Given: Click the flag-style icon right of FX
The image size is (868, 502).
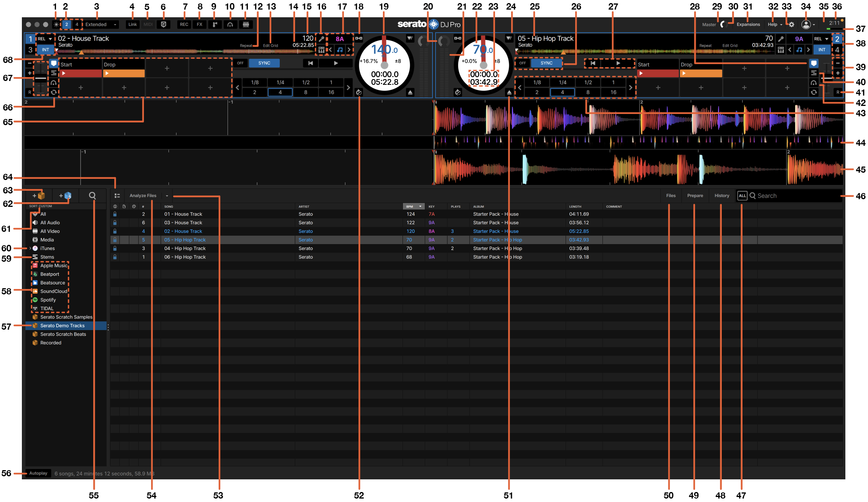Looking at the screenshot, I should [215, 25].
